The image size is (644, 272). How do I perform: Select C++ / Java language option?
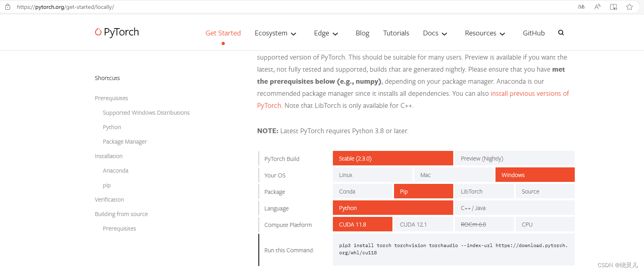(x=515, y=208)
